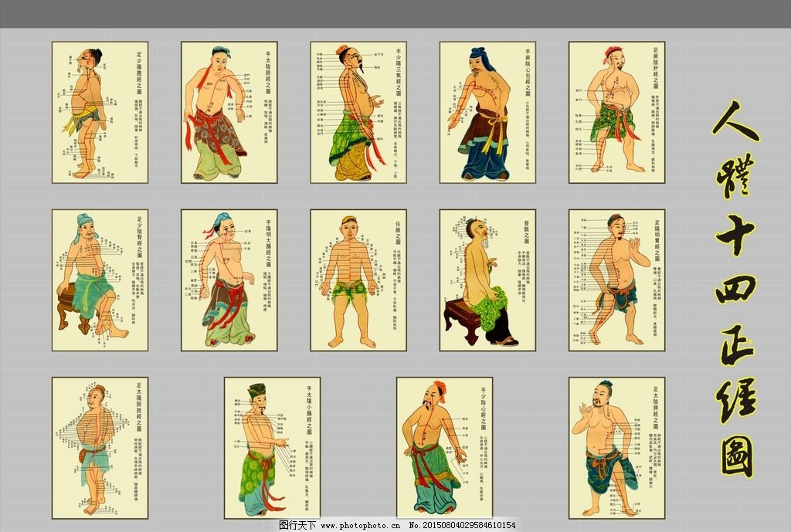Select the title text 手太陽小腸經之圖
This screenshot has height=532, width=791.
(309, 411)
